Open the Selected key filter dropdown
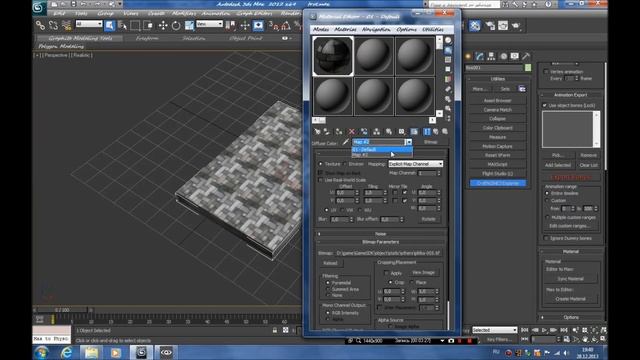Image resolution: width=640 pixels, height=360 pixels. click(x=494, y=330)
